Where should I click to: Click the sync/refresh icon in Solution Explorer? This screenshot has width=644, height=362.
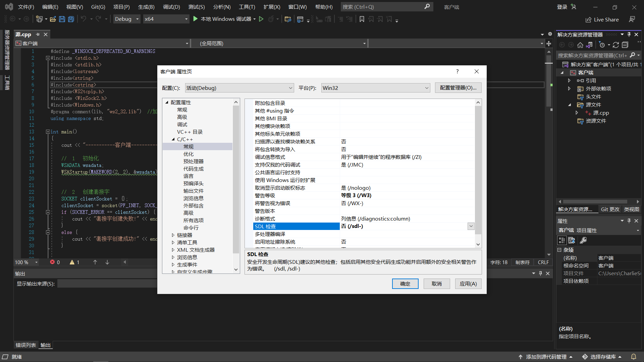[x=616, y=45]
